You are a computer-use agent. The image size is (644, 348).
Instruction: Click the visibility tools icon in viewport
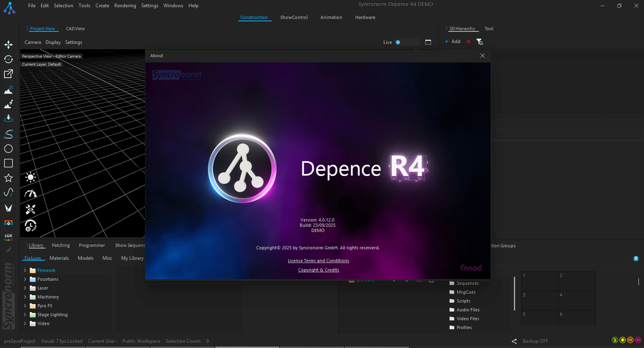pos(31,209)
